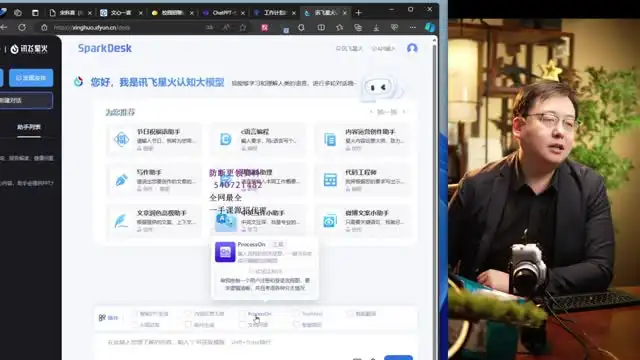Click the SparkDesk page title
The width and height of the screenshot is (640, 360).
pos(104,48)
